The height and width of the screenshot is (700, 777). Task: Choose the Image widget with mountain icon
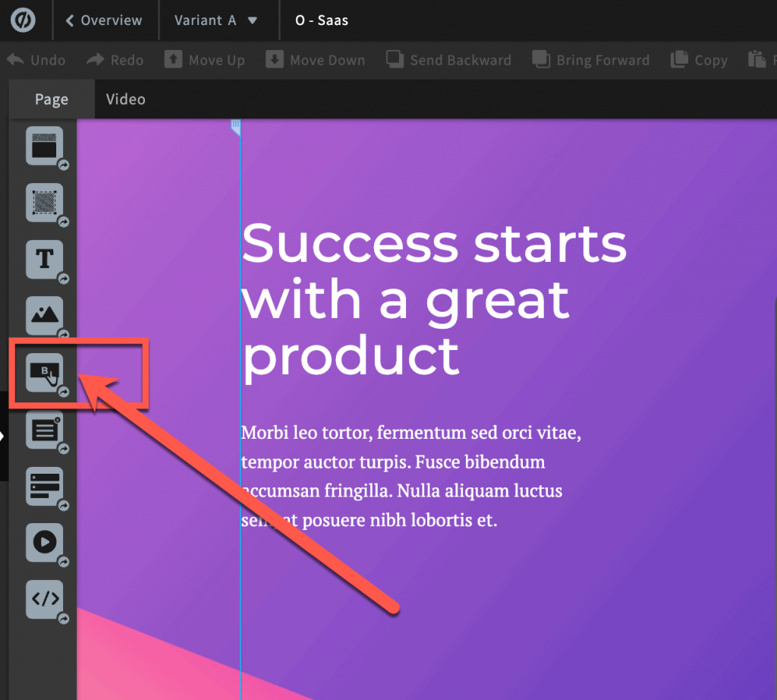tap(45, 314)
